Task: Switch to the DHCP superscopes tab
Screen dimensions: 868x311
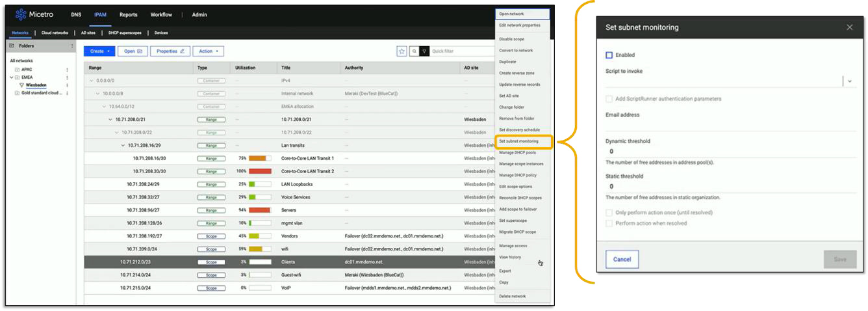Action: click(124, 33)
